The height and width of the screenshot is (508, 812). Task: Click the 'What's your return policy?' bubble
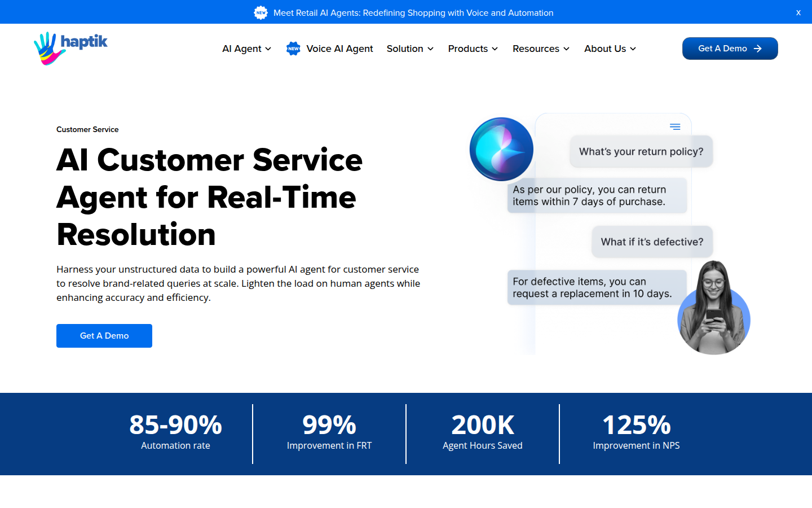coord(641,151)
